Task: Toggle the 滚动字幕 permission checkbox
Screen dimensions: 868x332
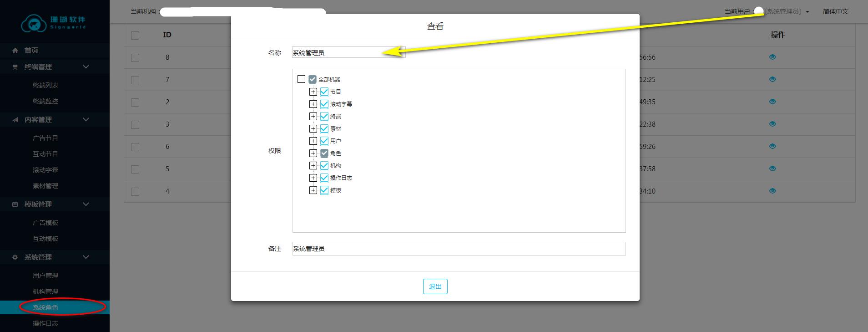Action: [324, 104]
